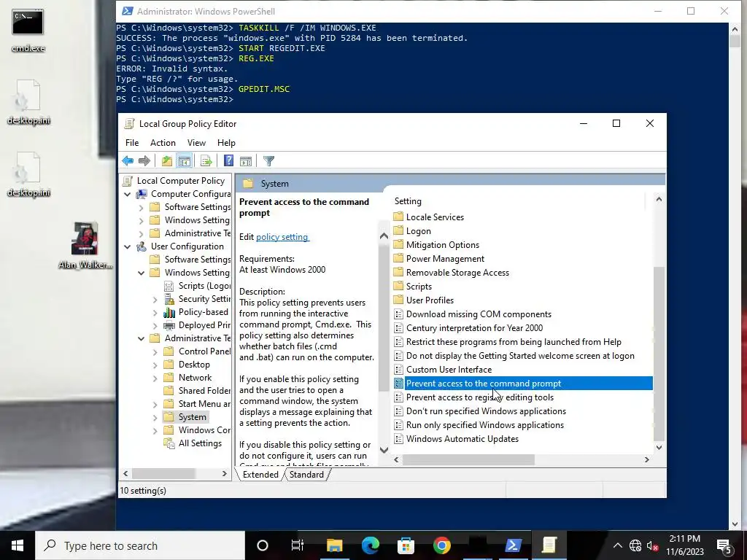The image size is (747, 560).
Task: Click the network globe tray icon
Action: point(635,545)
